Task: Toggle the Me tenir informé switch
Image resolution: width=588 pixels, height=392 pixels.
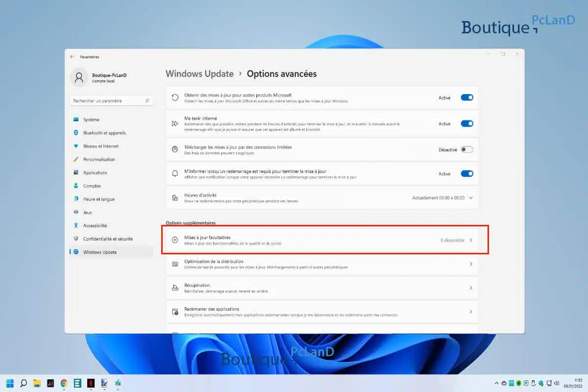Action: coord(467,123)
